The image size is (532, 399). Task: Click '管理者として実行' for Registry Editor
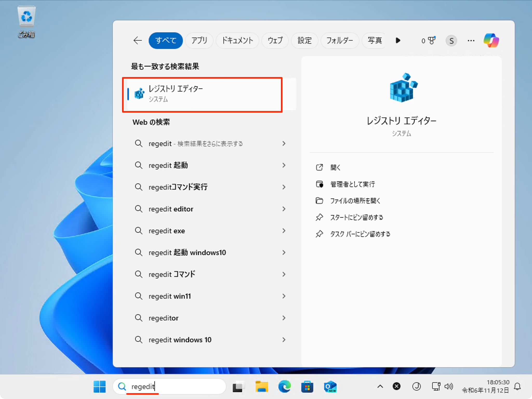[x=352, y=184]
